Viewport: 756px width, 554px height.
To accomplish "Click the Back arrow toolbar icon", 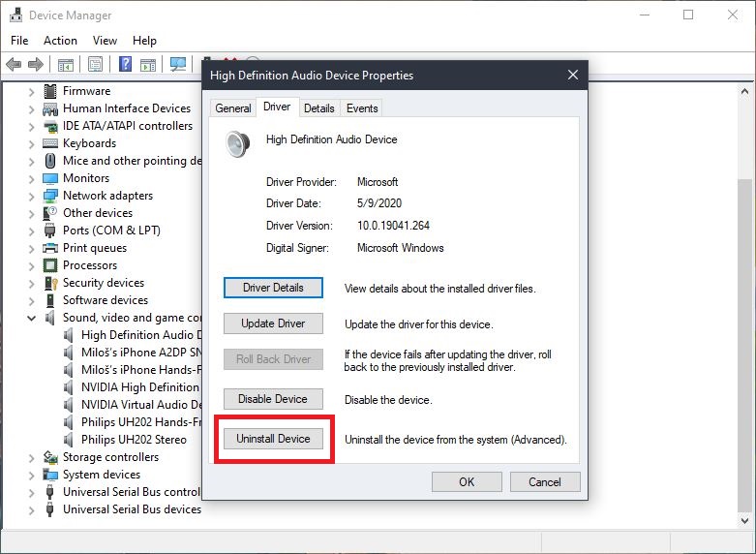I will click(x=14, y=64).
